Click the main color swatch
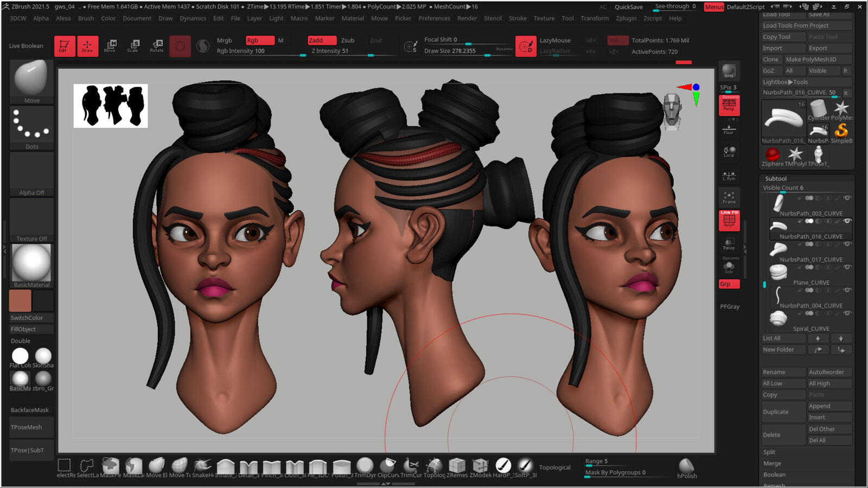868x488 pixels. 20,301
